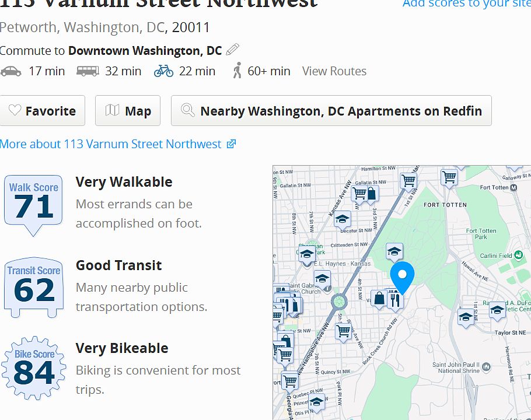
Task: Click the restaurant fork-and-knife marker on map
Action: [395, 299]
